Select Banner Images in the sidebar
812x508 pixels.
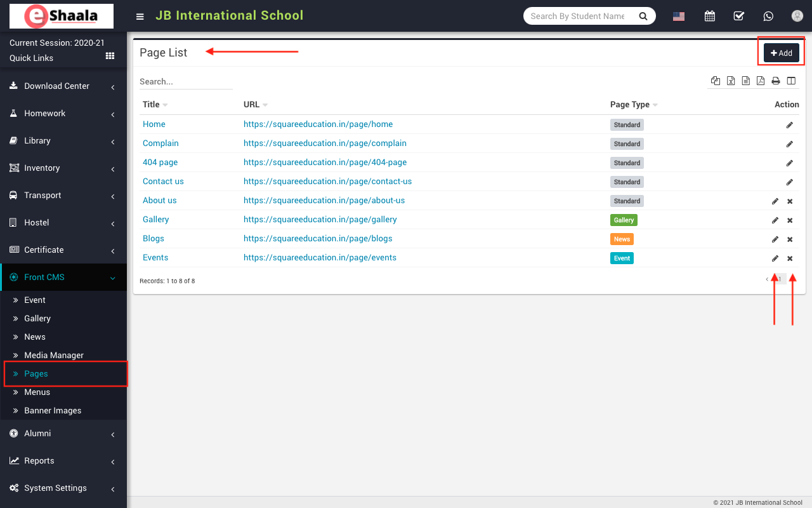tap(53, 411)
